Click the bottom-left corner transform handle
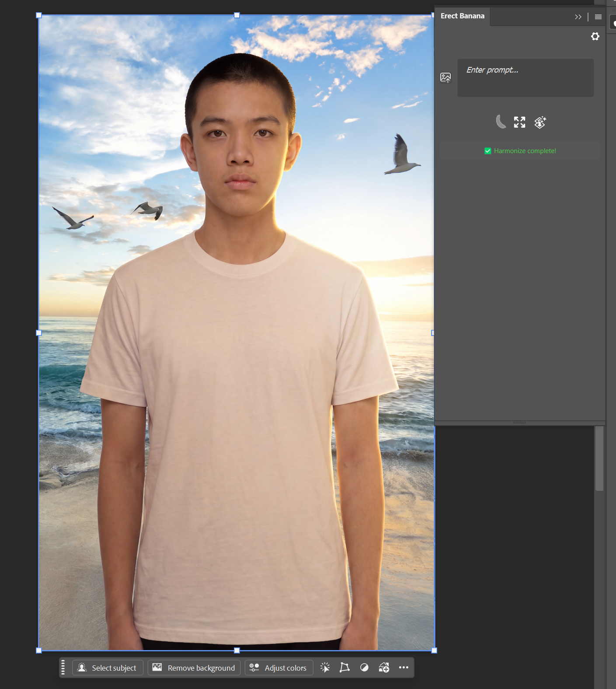Screen dimensions: 616x689 [x=39, y=651]
